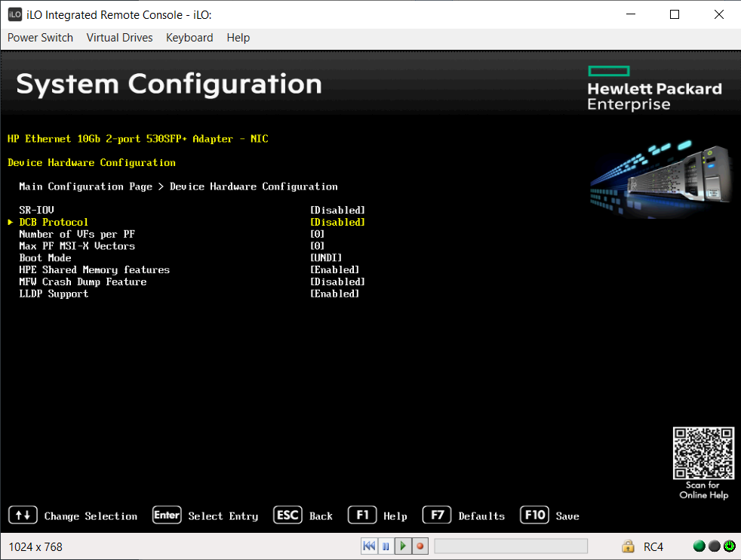Viewport: 741px width, 560px height.
Task: Open the Virtual Drives menu
Action: (x=119, y=38)
